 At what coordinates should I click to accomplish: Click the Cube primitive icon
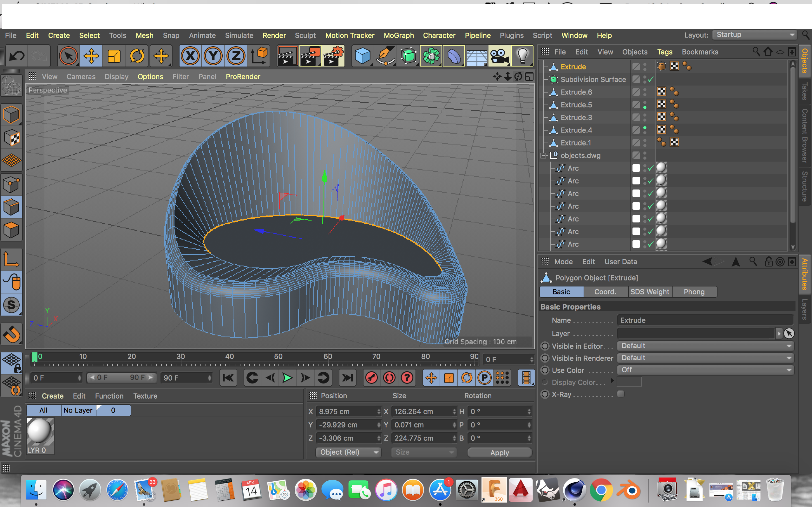point(362,56)
